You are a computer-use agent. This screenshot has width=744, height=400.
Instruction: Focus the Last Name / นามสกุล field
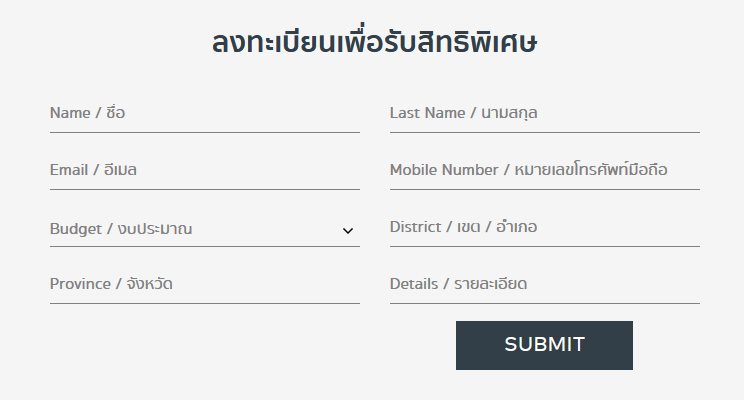tap(545, 114)
